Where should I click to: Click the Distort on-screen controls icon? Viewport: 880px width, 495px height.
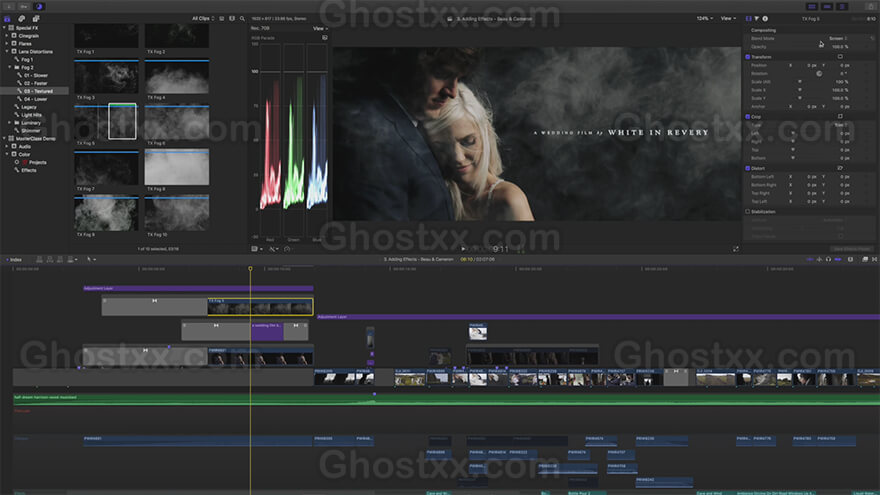[840, 168]
